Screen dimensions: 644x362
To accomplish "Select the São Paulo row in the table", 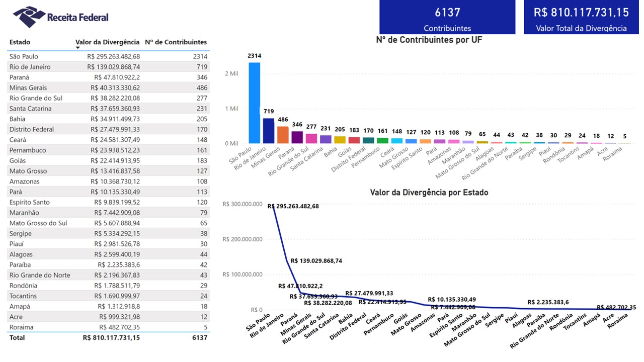I will tap(109, 56).
